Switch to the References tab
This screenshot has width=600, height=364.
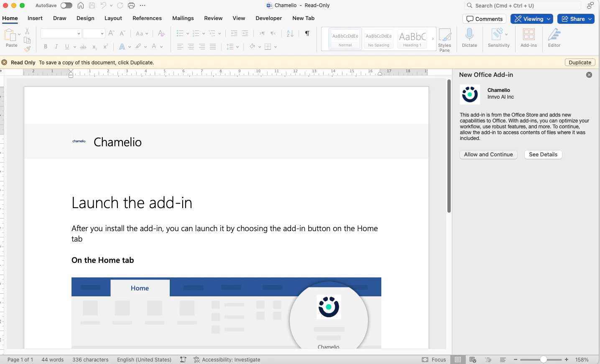[147, 18]
